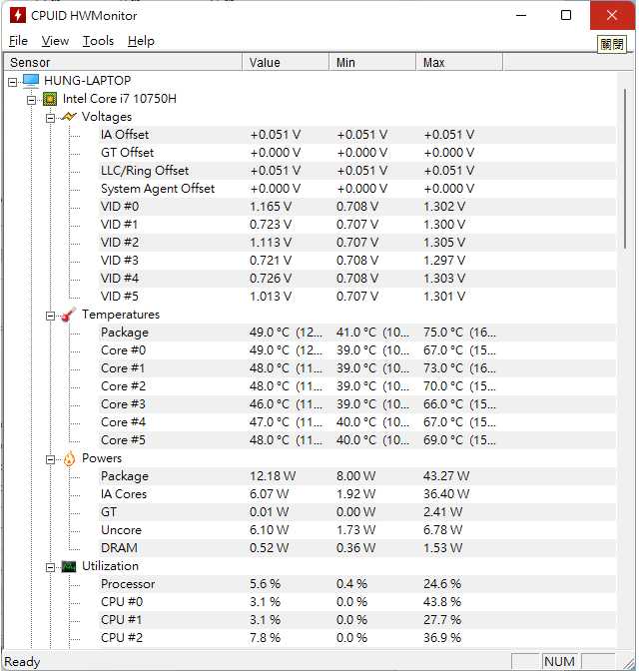Viewport: 639px width, 672px height.
Task: Select the VID #0 row
Action: click(357, 207)
